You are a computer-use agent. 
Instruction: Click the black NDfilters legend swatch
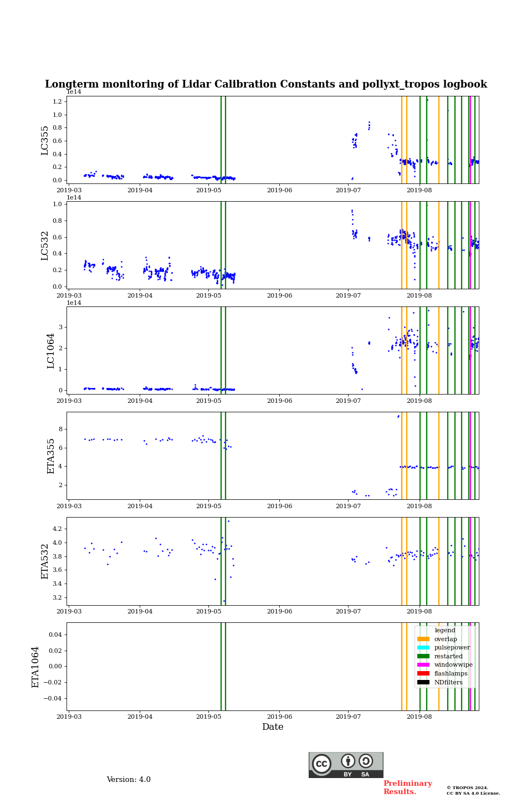pos(423,682)
